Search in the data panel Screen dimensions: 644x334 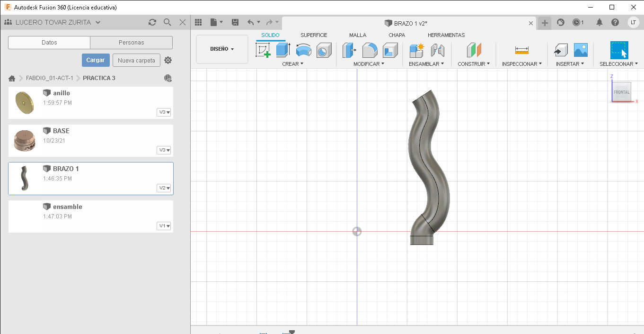point(167,22)
